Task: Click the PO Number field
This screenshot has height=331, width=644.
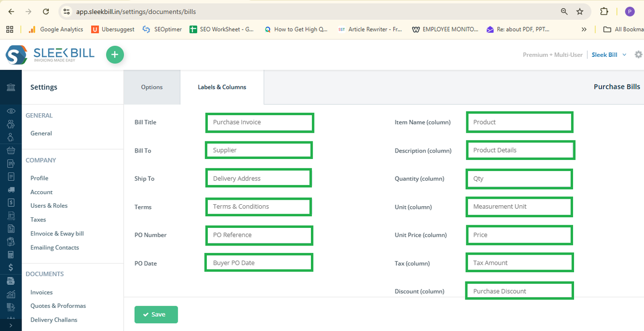Action: click(x=259, y=235)
